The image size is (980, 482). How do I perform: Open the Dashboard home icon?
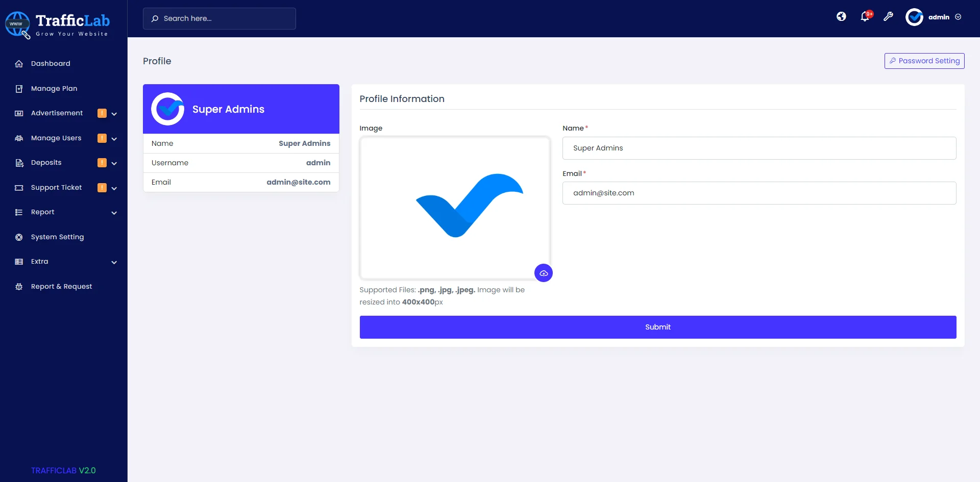click(19, 64)
